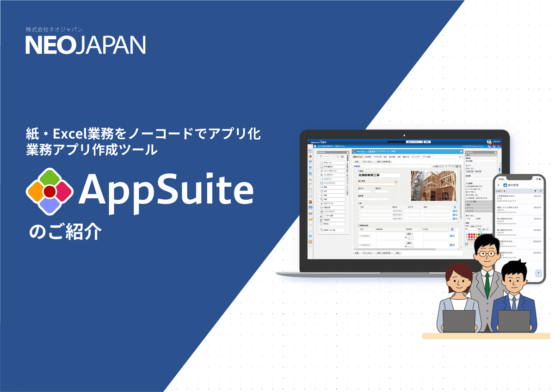This screenshot has height=392, width=555.
Task: Open the gear settings icon in AppSuite header
Action: click(461, 152)
